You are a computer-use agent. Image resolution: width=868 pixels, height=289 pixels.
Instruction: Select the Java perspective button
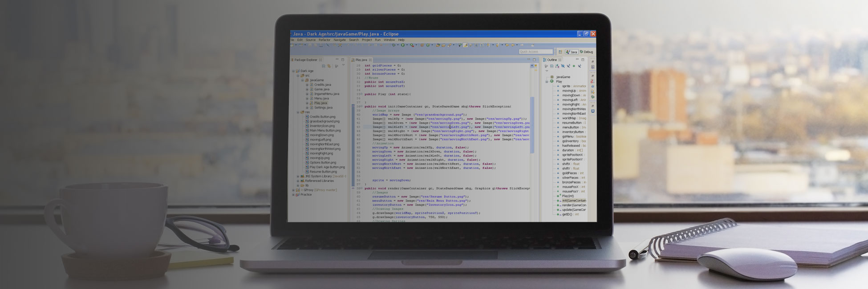572,52
